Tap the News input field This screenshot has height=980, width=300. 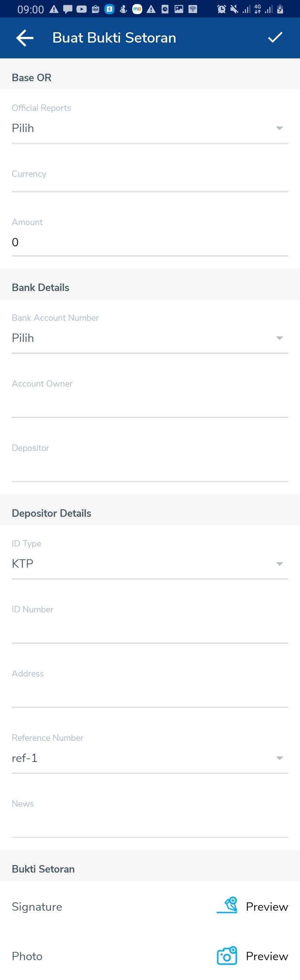[x=150, y=824]
